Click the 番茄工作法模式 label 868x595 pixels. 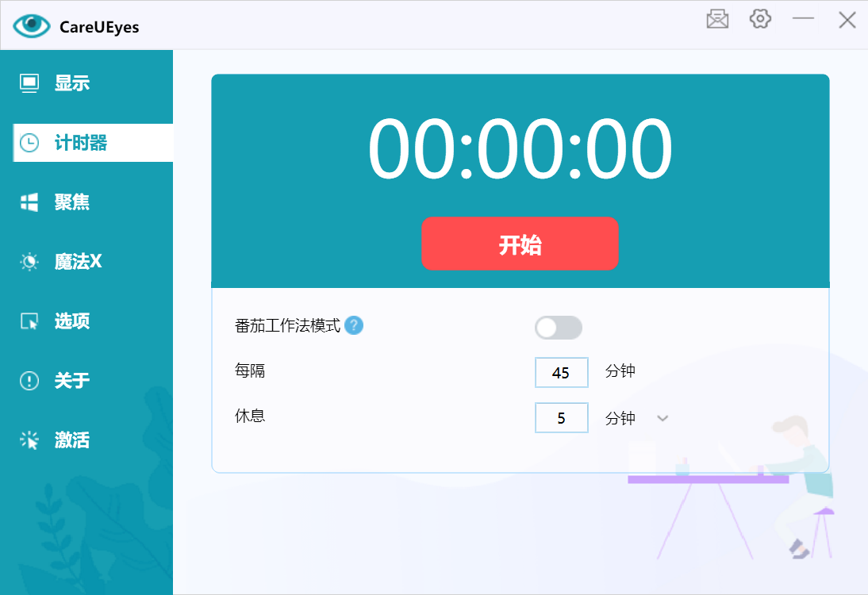pyautogui.click(x=287, y=325)
